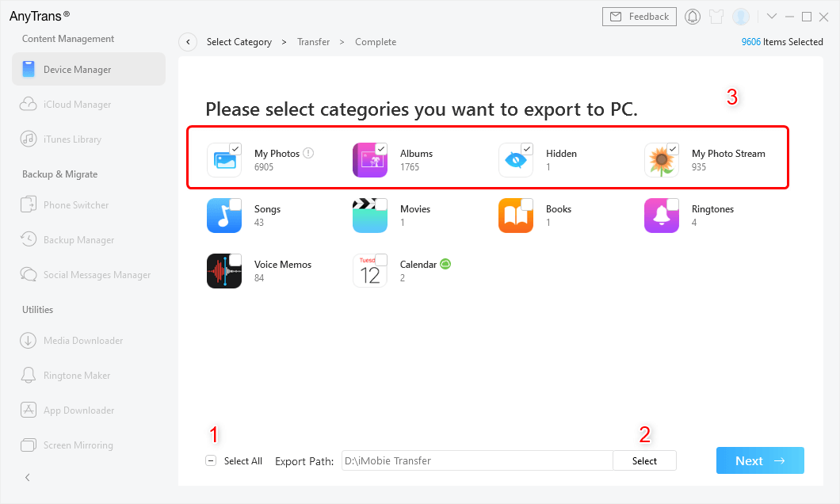Send feedback using the Feedback button

pyautogui.click(x=639, y=16)
